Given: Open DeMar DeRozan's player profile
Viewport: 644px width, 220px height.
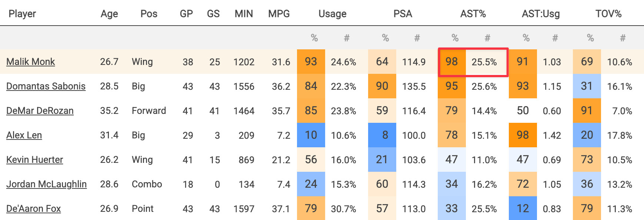Looking at the screenshot, I should pyautogui.click(x=40, y=111).
